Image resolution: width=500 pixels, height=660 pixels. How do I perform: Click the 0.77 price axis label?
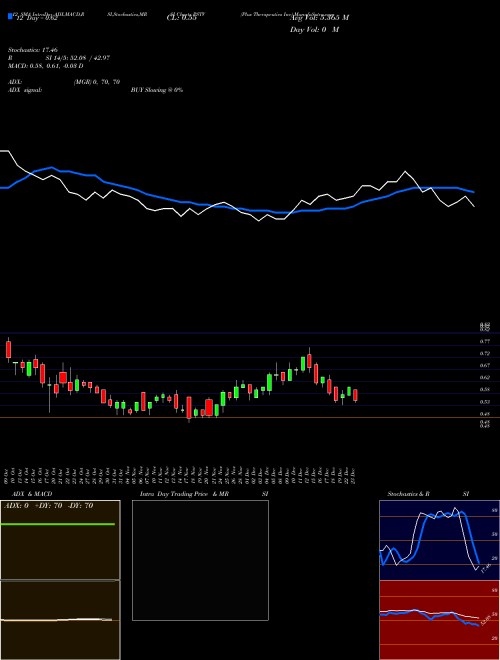(484, 341)
